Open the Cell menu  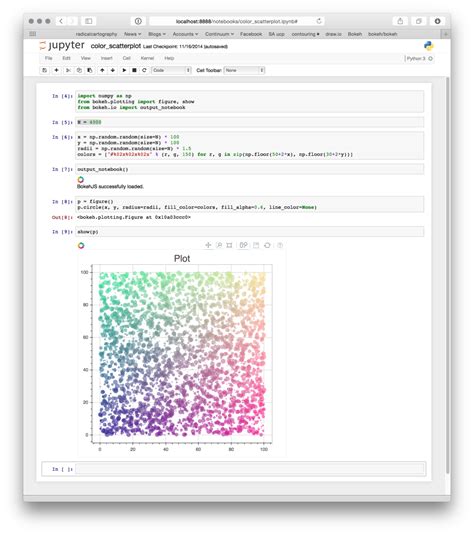tap(127, 58)
